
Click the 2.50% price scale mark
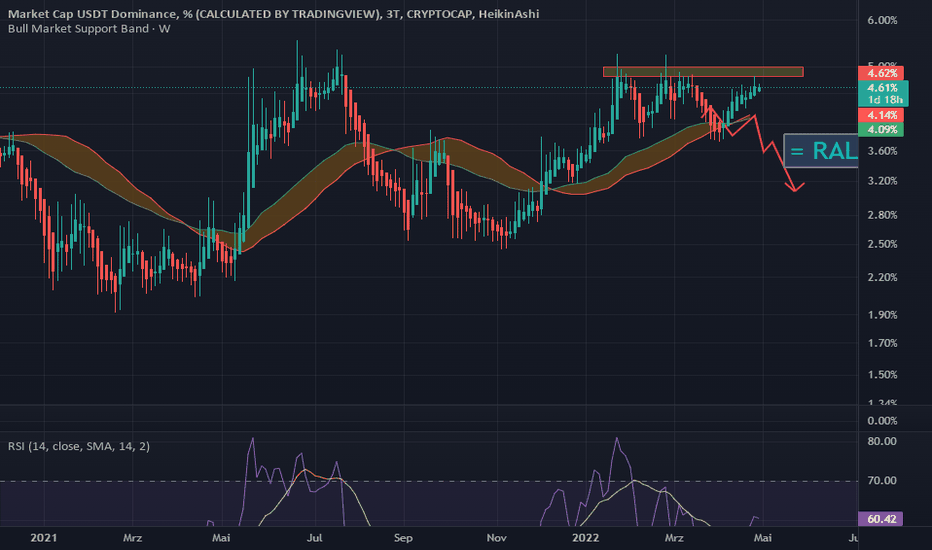(x=882, y=244)
